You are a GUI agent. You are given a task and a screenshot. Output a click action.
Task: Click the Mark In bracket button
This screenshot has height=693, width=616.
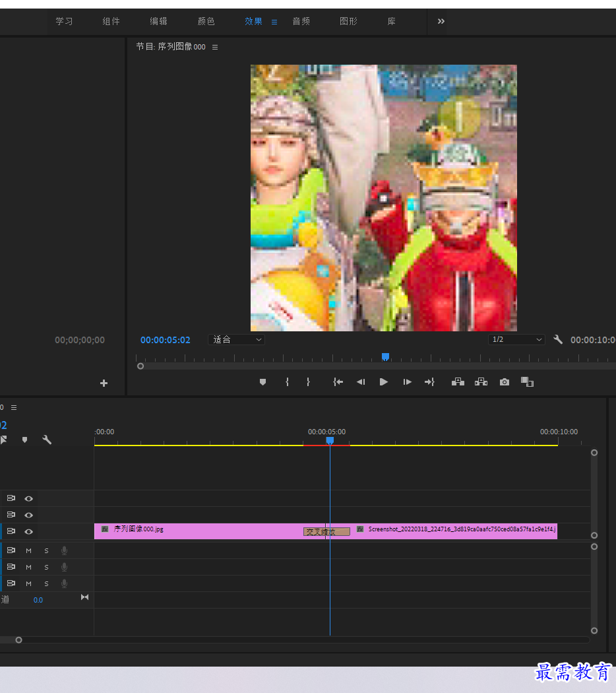(x=287, y=382)
